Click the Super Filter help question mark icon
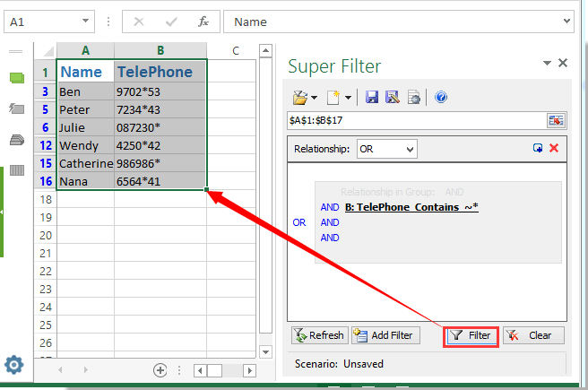Image resolution: width=588 pixels, height=390 pixels. pos(440,97)
